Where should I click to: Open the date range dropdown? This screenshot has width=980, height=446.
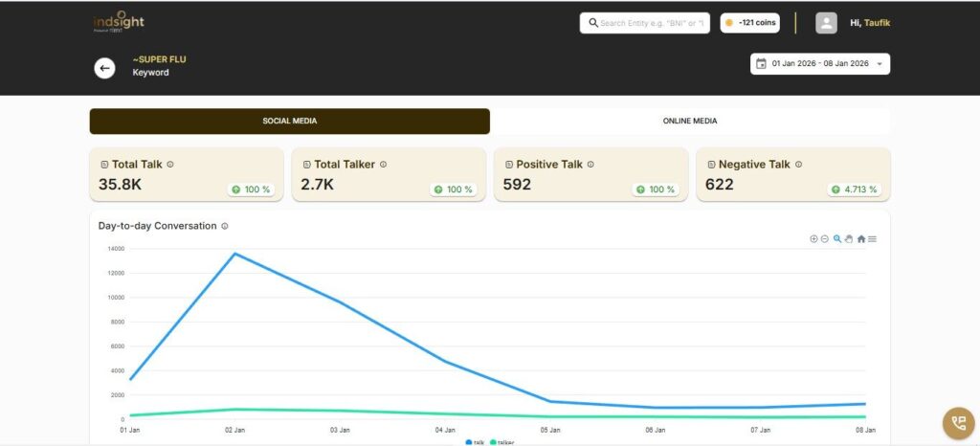tap(820, 64)
